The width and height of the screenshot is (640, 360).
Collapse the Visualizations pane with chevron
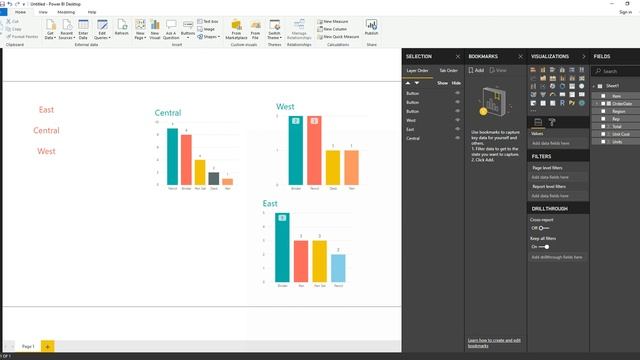pos(583,56)
